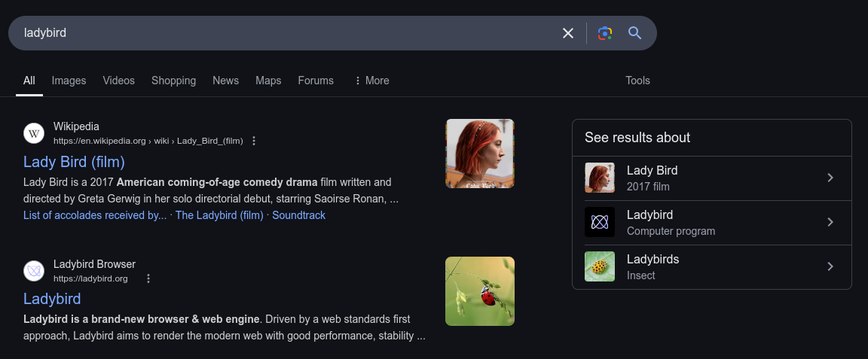Click the Ladybird computer program logo icon
The width and height of the screenshot is (868, 359).
coord(600,222)
